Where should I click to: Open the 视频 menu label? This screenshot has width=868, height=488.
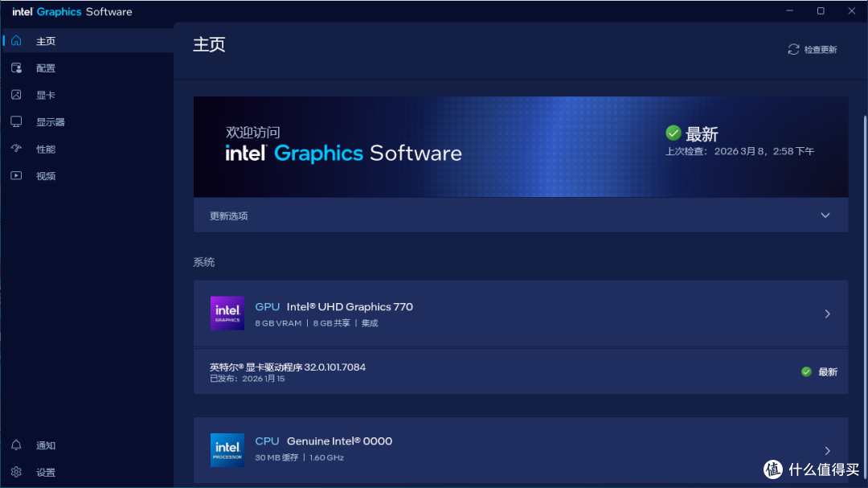[45, 176]
